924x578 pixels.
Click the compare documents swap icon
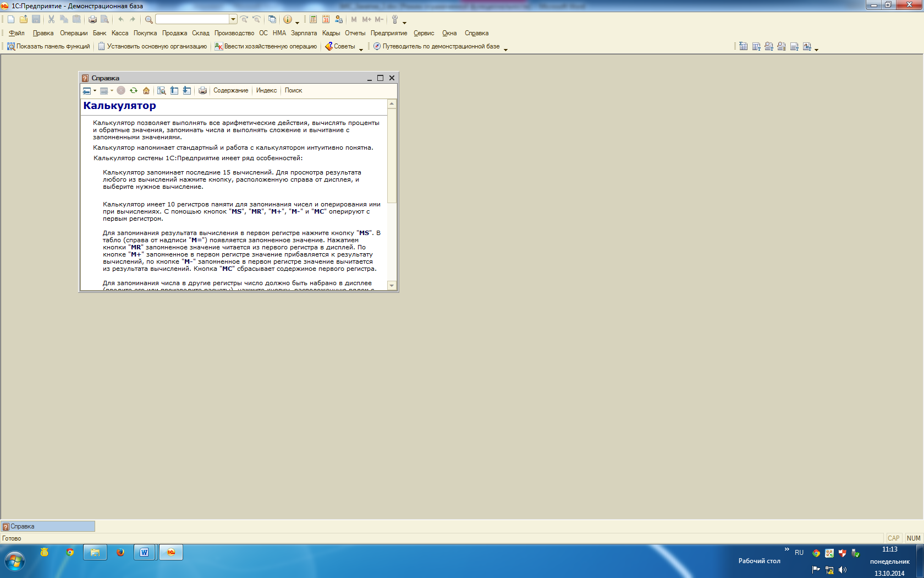click(x=807, y=47)
